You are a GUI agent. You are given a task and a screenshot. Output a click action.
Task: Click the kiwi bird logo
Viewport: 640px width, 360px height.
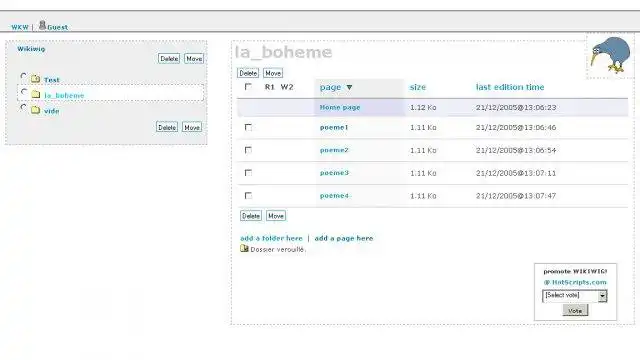tap(610, 55)
